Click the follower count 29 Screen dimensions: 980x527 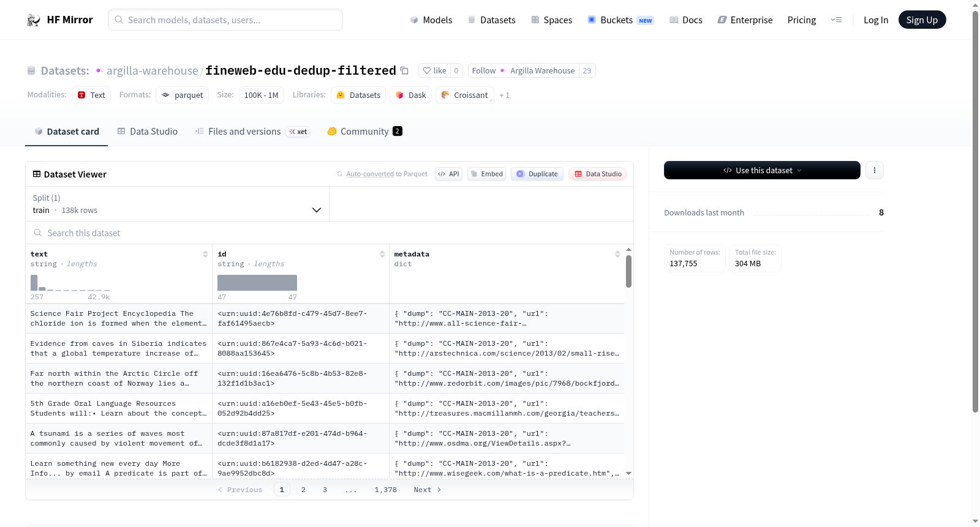point(587,70)
